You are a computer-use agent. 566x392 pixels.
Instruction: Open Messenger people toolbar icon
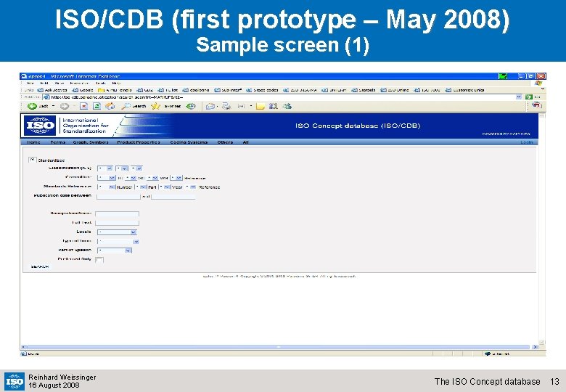point(287,106)
